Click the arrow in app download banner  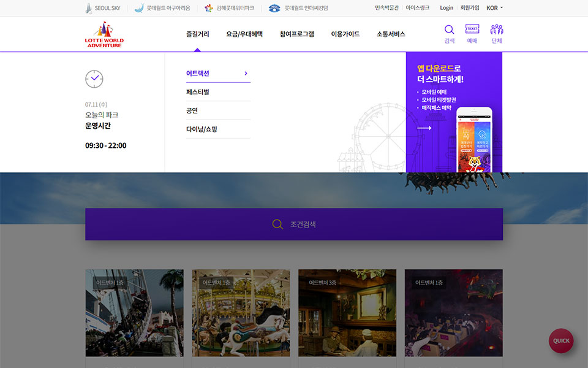(424, 128)
